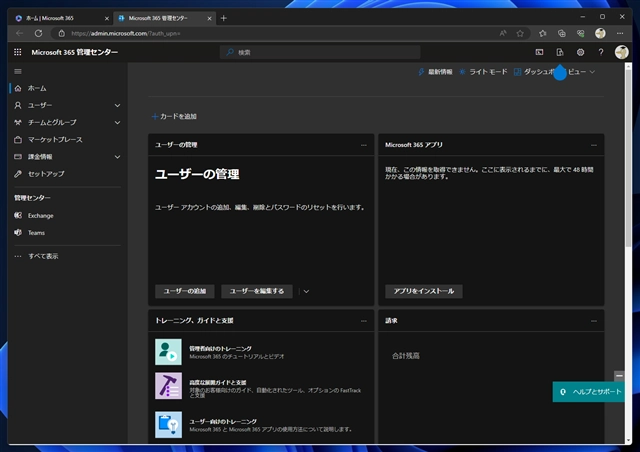
Task: Open more options on Microsoft 365 apps card
Action: coord(593,145)
